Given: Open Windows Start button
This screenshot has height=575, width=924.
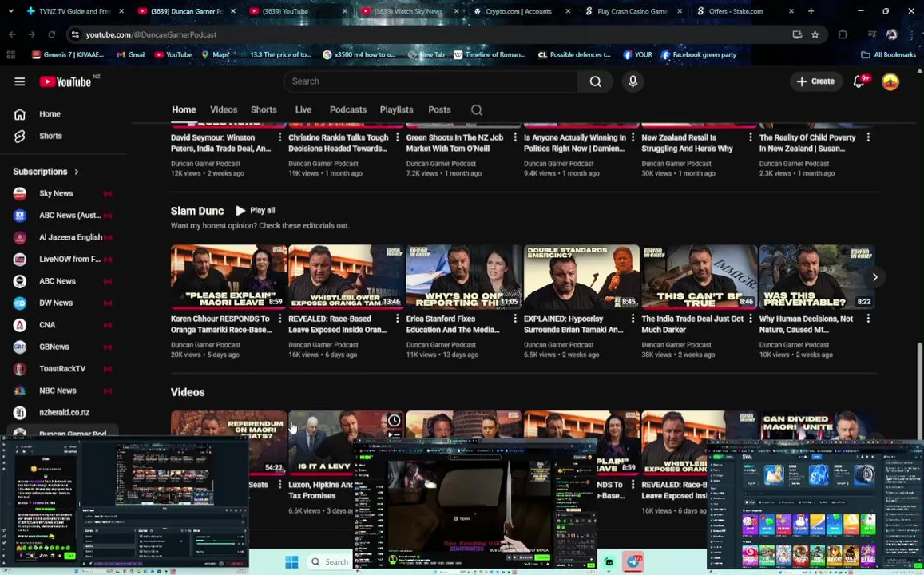Looking at the screenshot, I should (x=291, y=561).
